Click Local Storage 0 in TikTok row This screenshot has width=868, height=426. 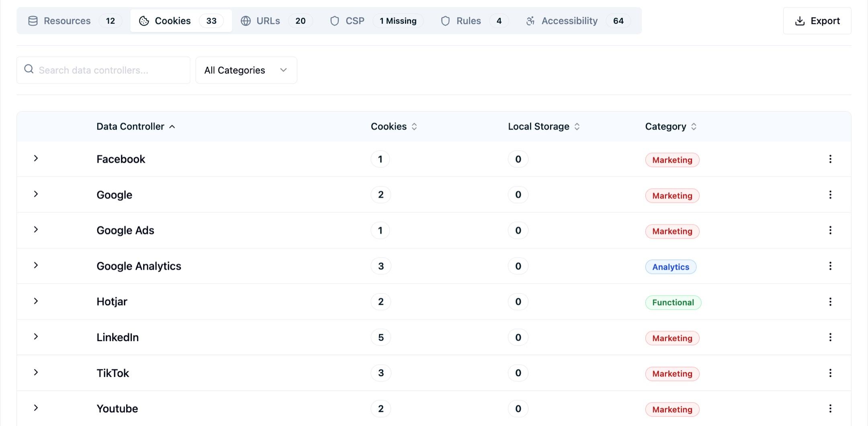518,373
